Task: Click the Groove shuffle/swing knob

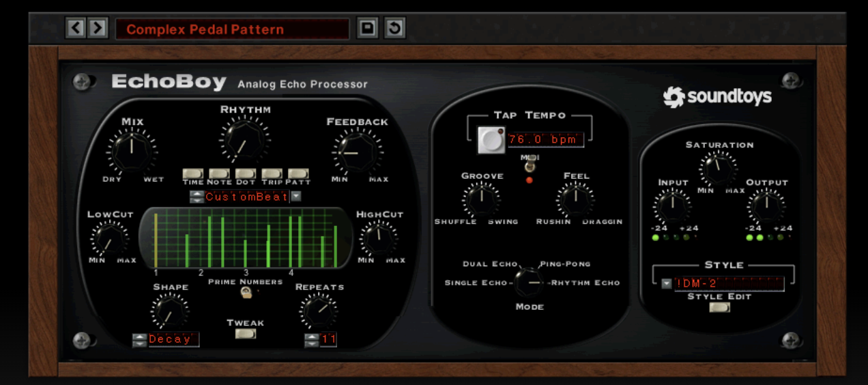Action: 481,199
